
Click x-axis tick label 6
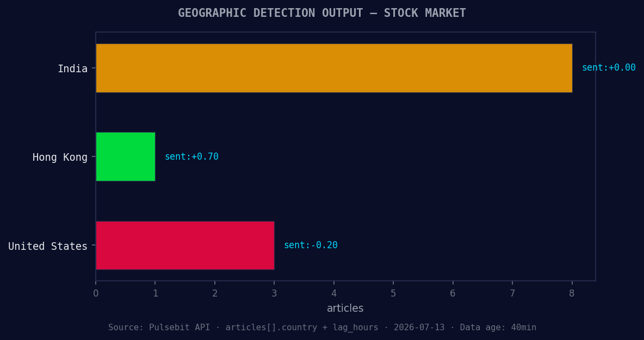(453, 293)
